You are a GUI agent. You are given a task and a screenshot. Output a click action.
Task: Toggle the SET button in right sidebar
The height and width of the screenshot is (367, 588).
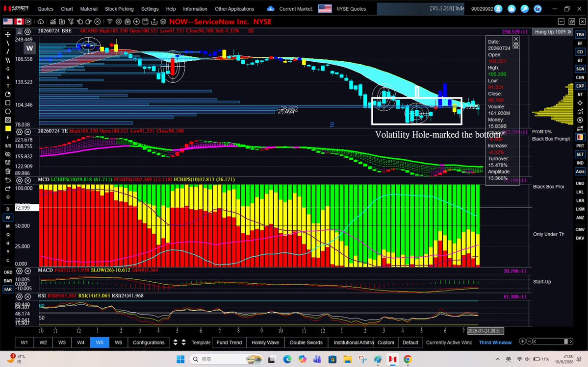[580, 154]
